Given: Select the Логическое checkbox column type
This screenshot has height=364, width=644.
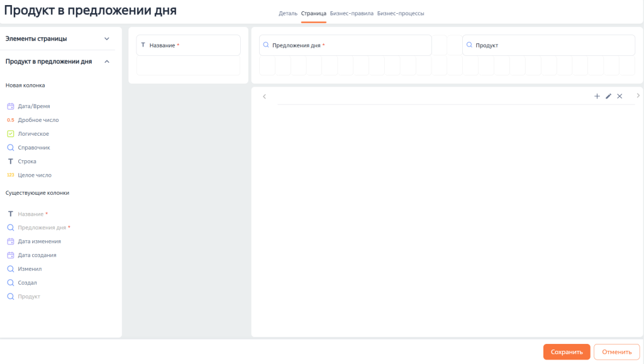Looking at the screenshot, I should pyautogui.click(x=33, y=134).
